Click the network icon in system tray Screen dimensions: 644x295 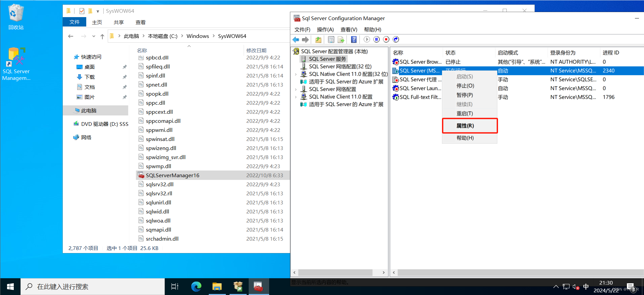click(x=566, y=287)
